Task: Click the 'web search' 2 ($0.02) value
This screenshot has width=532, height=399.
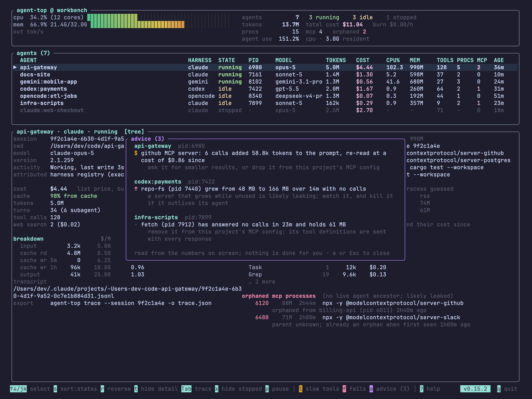Action: 65,224
